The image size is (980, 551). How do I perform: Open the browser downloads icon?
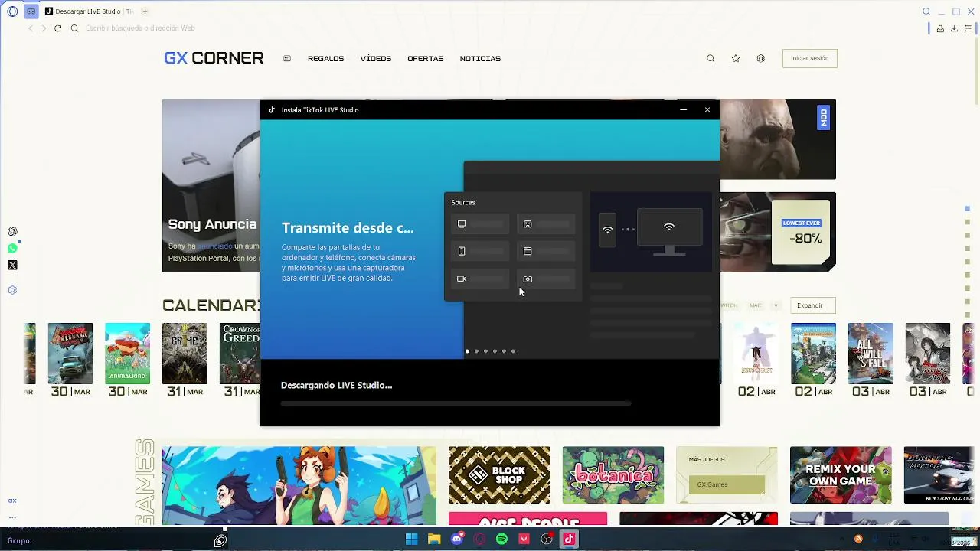954,28
